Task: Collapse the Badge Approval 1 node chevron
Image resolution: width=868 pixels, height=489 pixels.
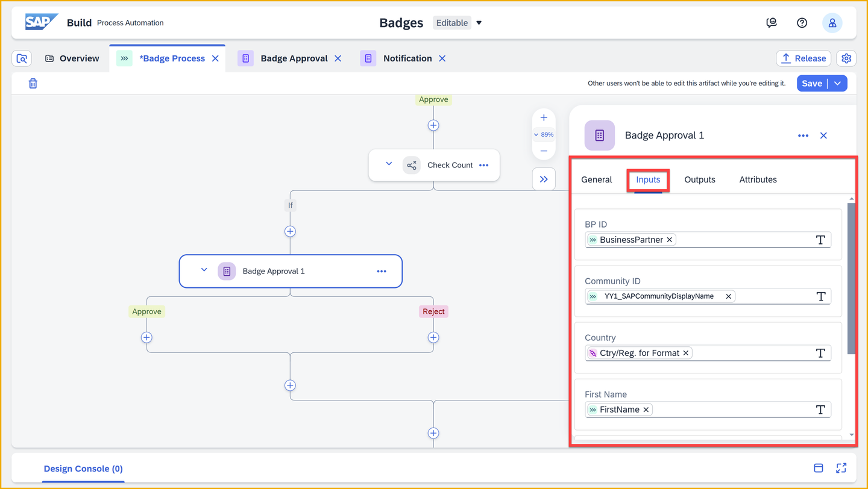Action: [204, 270]
